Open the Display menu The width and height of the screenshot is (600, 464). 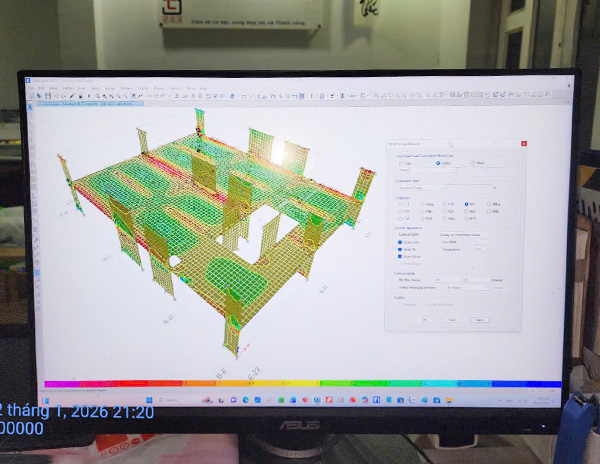pyautogui.click(x=143, y=88)
